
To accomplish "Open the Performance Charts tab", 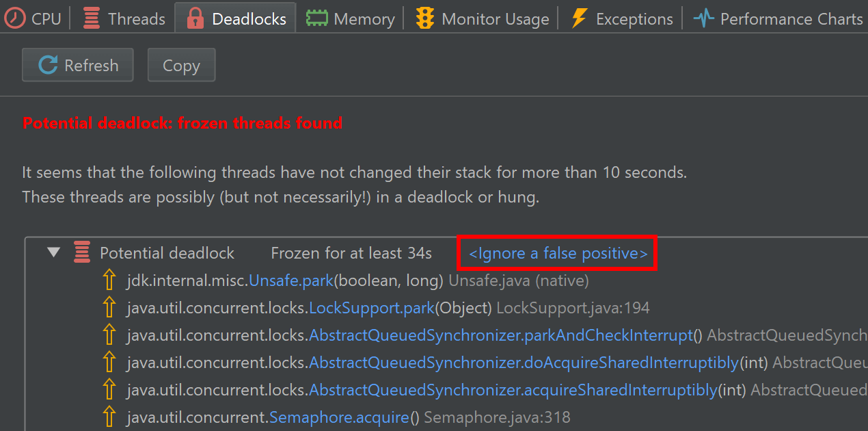I will click(778, 18).
